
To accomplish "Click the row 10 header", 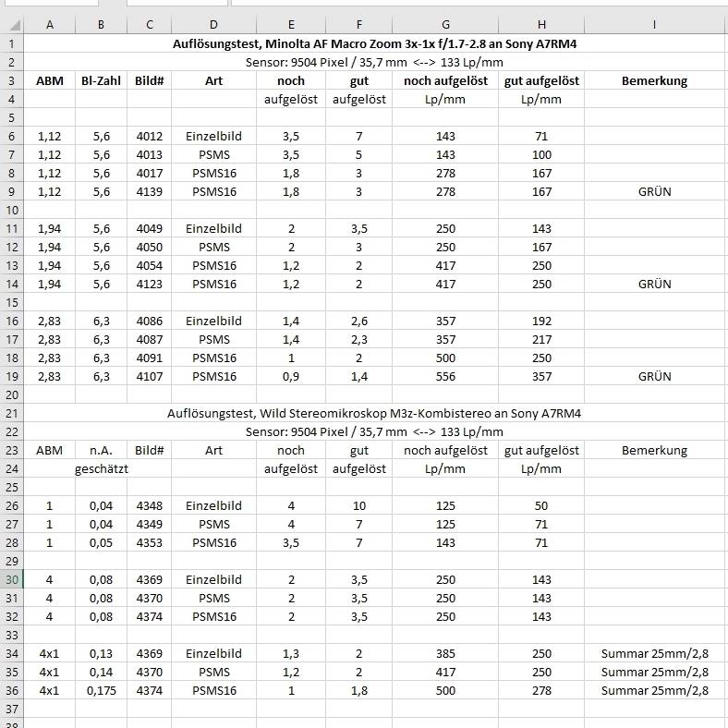I will pos(11,210).
